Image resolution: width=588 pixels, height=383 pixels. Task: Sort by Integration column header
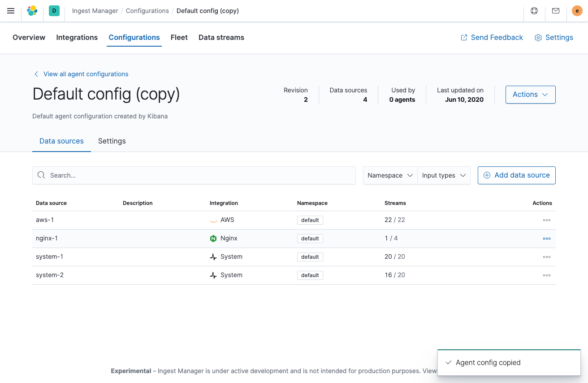(224, 203)
